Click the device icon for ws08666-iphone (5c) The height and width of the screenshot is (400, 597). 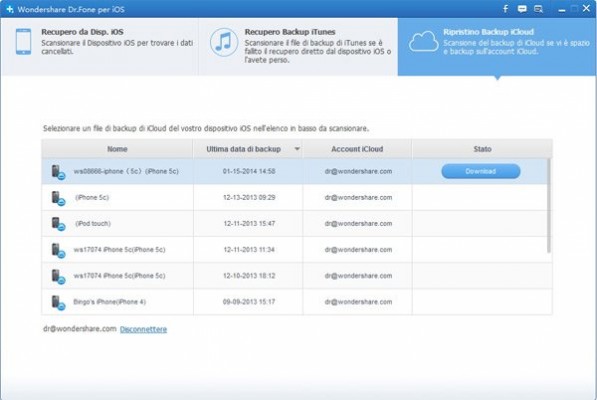58,172
